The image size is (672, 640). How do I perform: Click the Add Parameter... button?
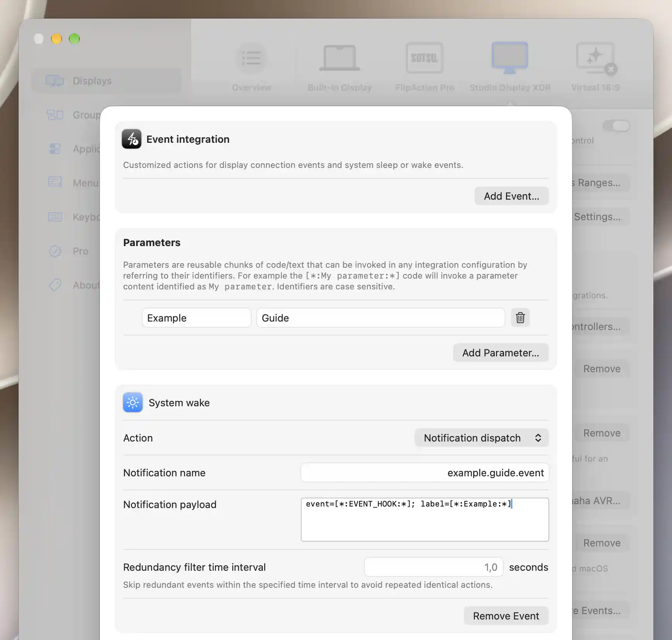click(501, 353)
